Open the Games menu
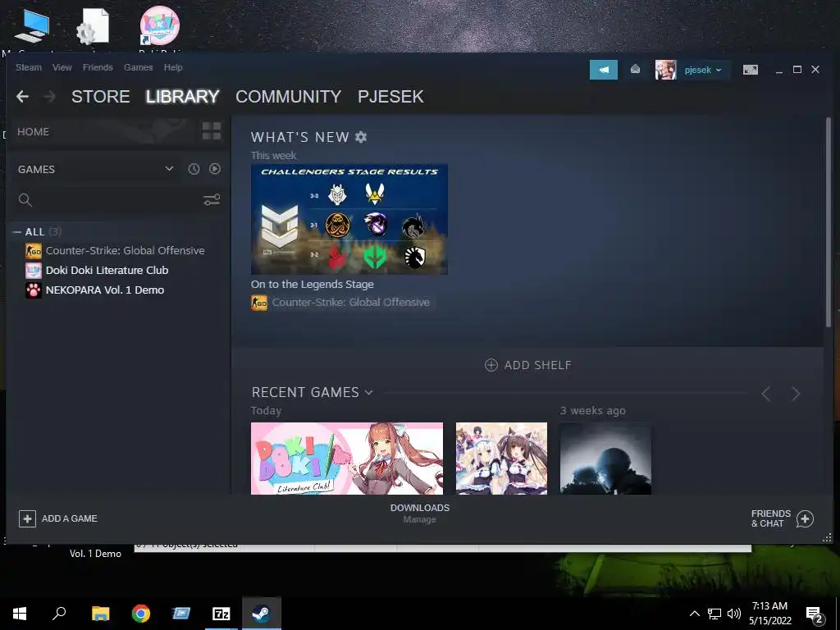This screenshot has height=630, width=840. [138, 67]
